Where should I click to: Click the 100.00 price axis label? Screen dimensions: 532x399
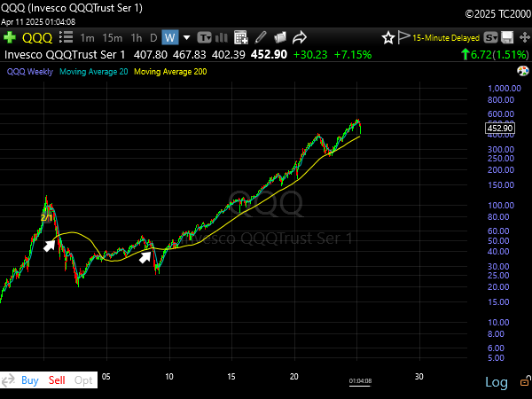pos(501,206)
